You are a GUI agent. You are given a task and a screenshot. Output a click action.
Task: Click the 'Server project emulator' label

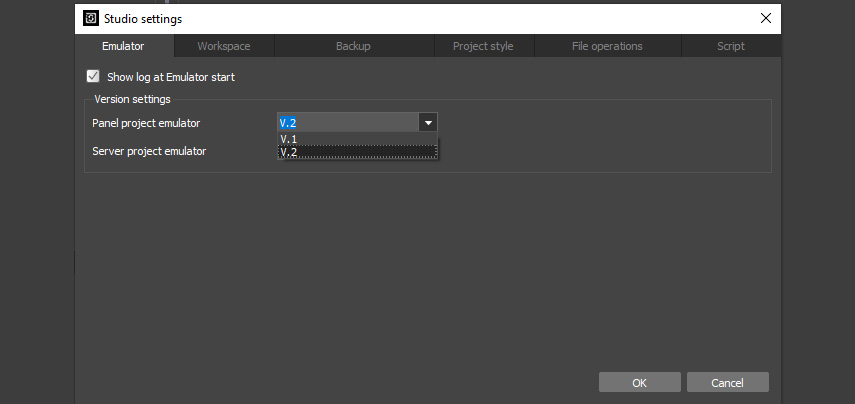149,151
